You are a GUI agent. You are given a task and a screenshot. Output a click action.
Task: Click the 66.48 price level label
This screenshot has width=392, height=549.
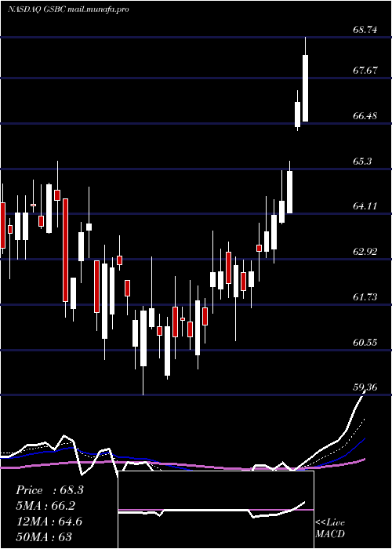point(365,116)
